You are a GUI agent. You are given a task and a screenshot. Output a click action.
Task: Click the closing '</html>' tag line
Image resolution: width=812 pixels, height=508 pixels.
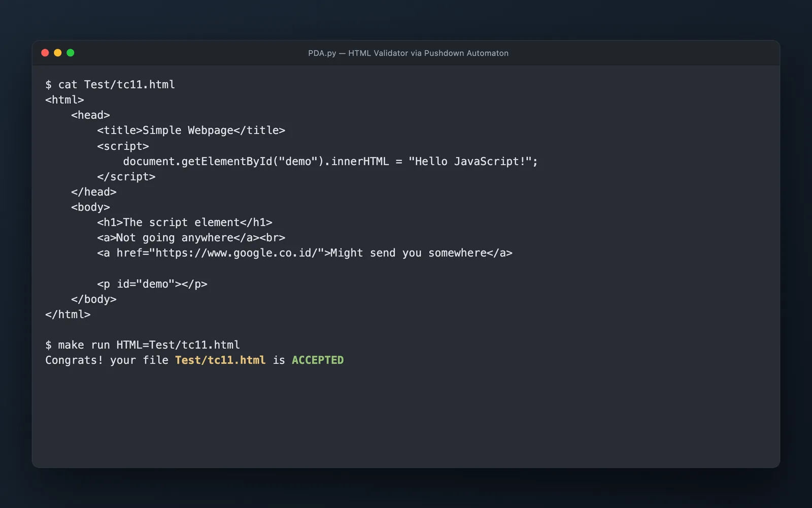(68, 314)
